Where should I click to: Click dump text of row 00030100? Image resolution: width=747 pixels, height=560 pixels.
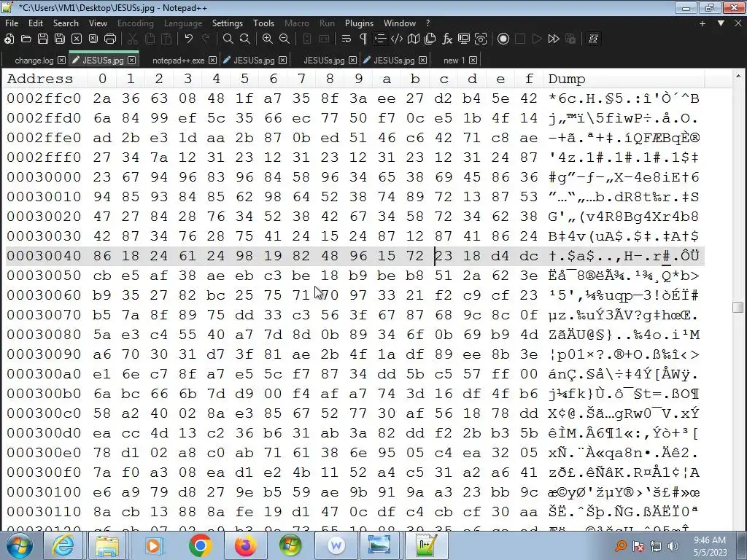[x=624, y=492]
